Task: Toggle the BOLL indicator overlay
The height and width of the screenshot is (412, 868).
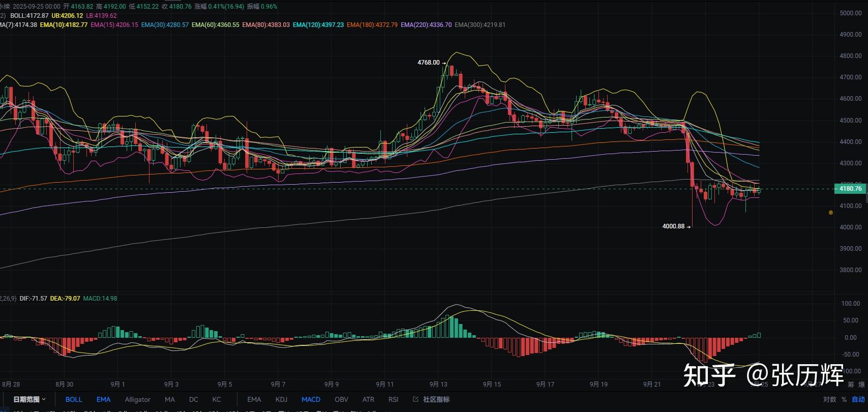Action: [74, 399]
